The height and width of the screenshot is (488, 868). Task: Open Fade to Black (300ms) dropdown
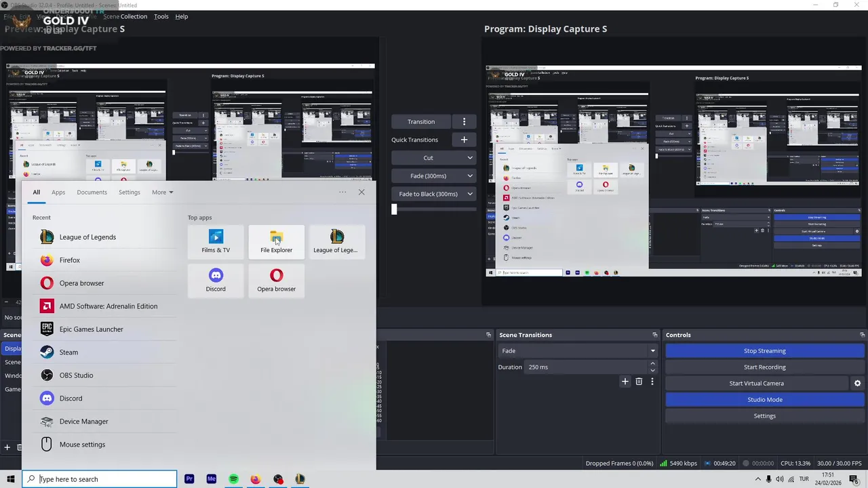point(433,194)
